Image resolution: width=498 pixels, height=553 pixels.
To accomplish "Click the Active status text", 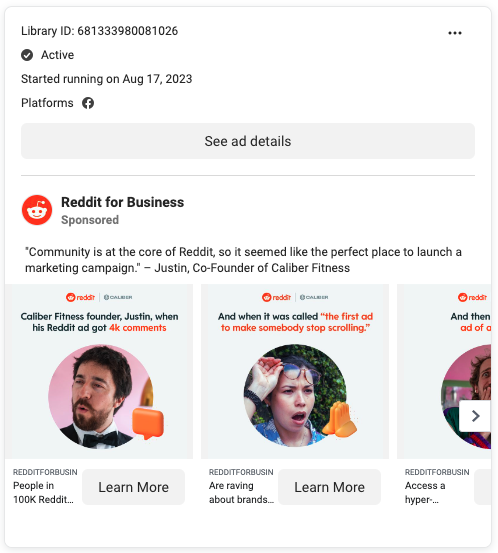I will pos(57,55).
